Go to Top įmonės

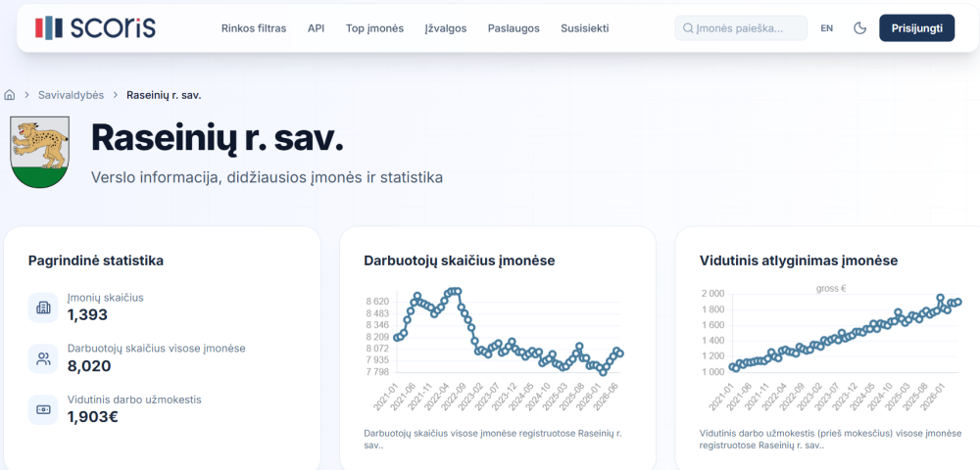(374, 28)
